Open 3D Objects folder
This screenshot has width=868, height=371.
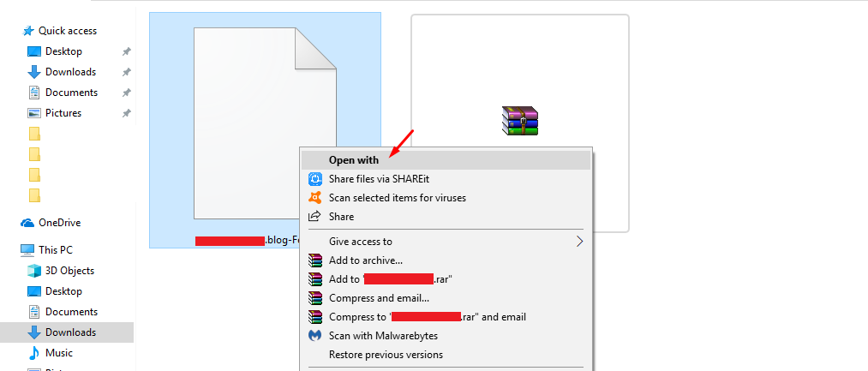[69, 271]
